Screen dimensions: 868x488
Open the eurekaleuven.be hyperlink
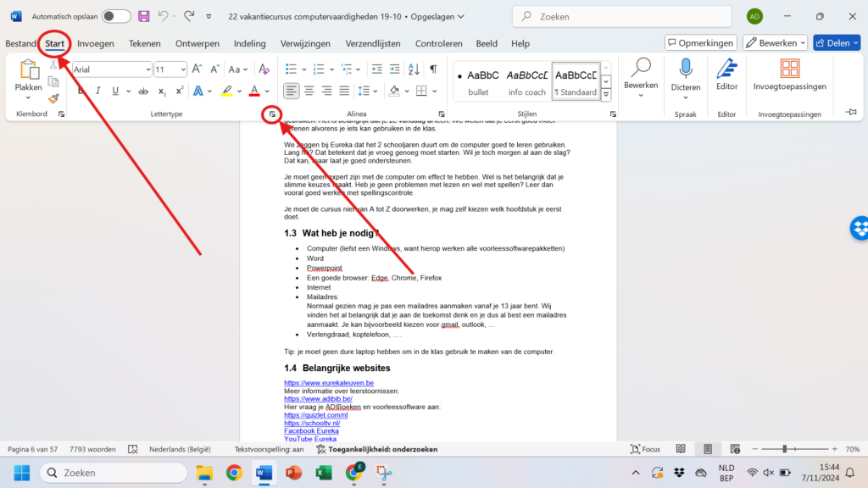click(329, 383)
